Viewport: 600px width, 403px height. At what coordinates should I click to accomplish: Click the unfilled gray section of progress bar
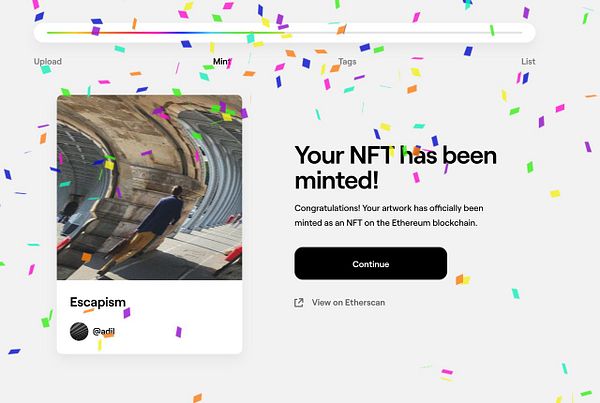(x=403, y=33)
